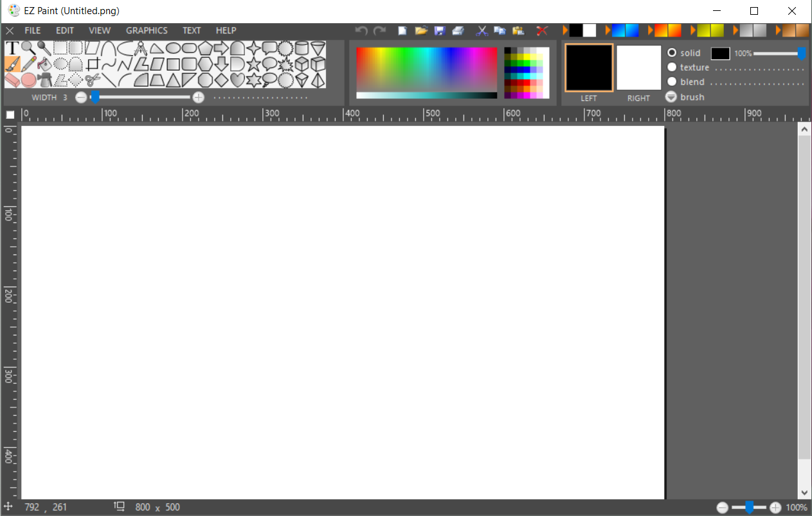
Task: Open the VIEW menu
Action: [x=100, y=30]
